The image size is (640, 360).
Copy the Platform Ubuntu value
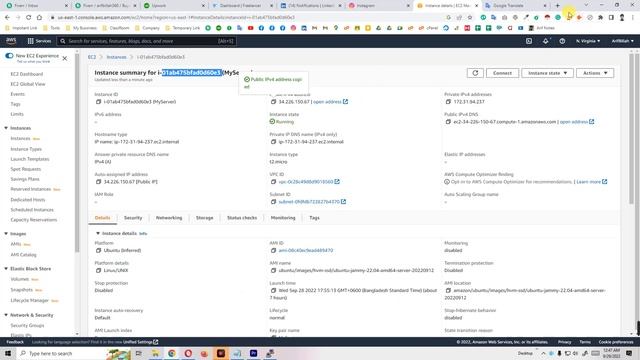click(x=98, y=250)
